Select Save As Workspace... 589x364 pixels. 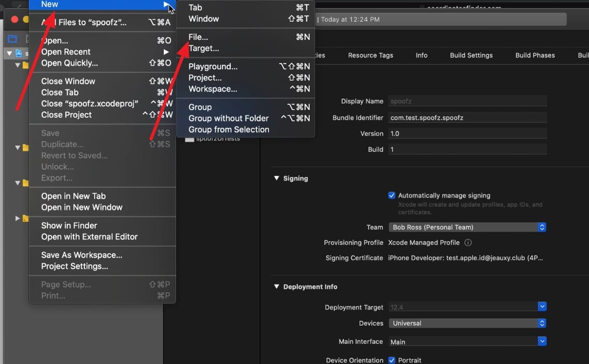click(x=102, y=255)
